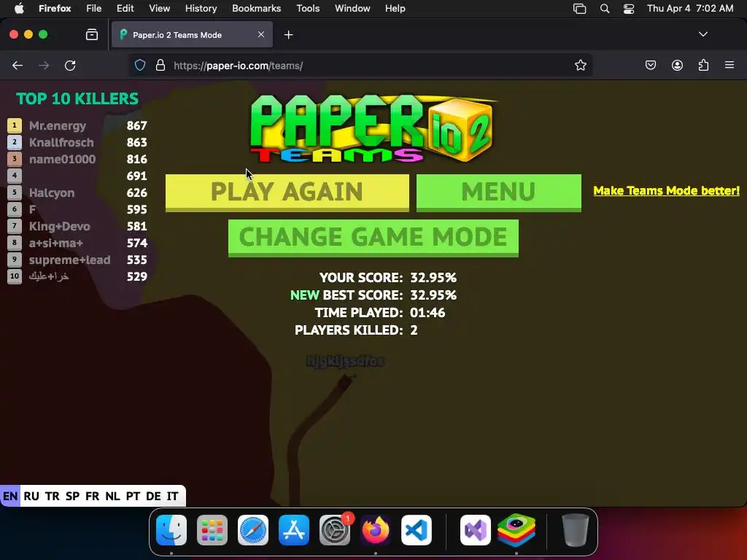
Task: Open Pocket save icon
Action: (x=650, y=65)
